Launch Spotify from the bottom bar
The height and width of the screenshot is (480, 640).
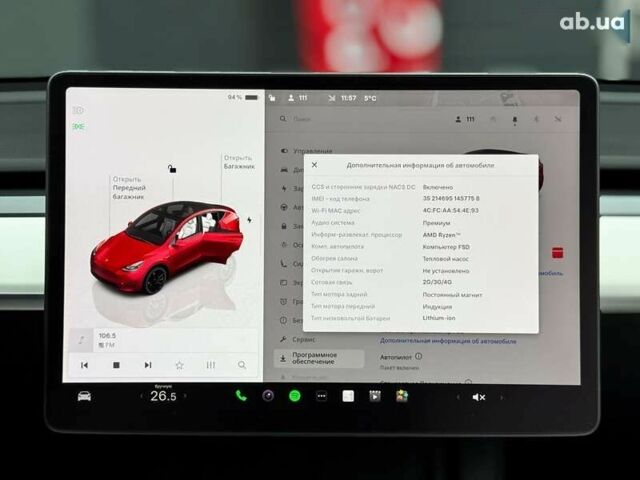295,396
